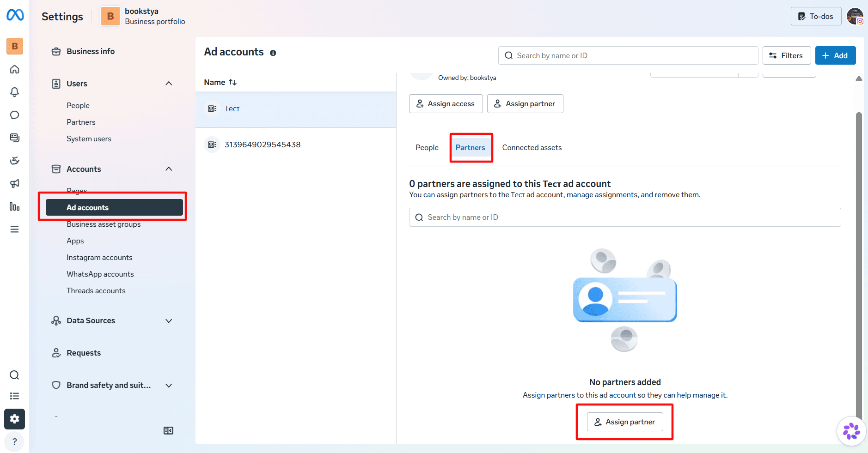Open the Ads megaphone icon
Viewport: 868px width, 453px height.
click(15, 183)
